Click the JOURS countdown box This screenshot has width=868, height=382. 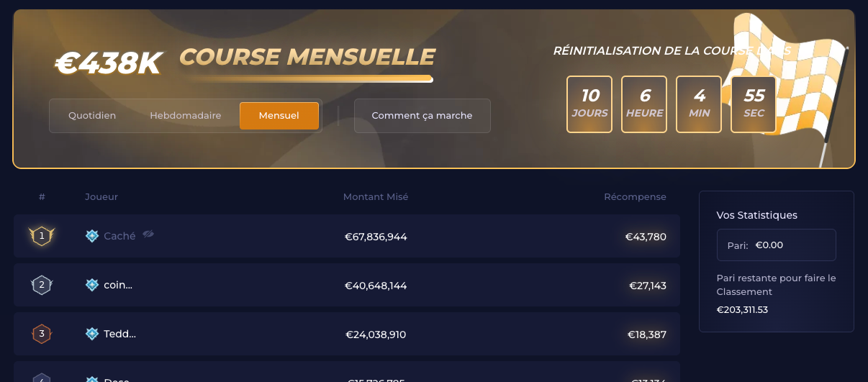tap(589, 104)
